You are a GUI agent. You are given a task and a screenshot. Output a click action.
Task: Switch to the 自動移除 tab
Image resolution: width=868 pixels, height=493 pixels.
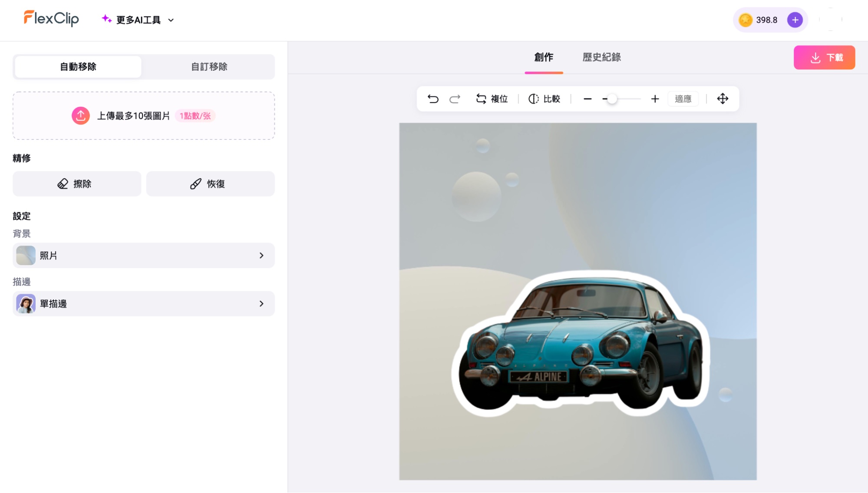click(x=78, y=67)
